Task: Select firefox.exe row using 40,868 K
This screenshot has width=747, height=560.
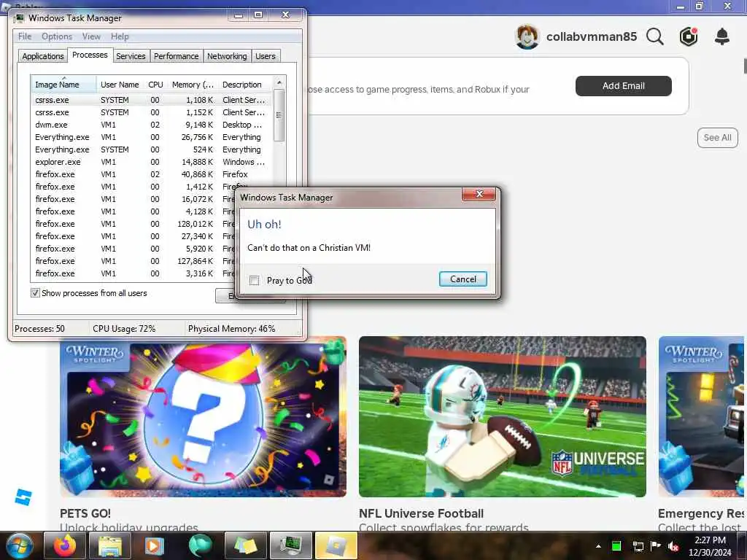Action: pyautogui.click(x=152, y=174)
